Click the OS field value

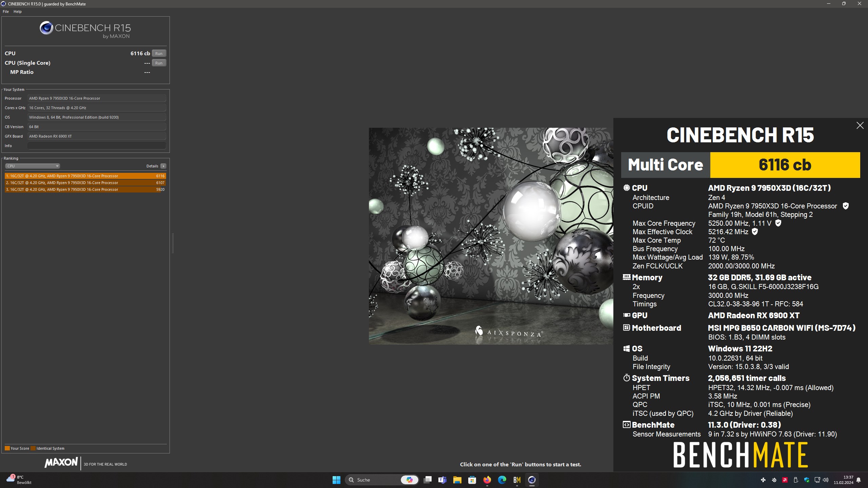[x=97, y=117]
